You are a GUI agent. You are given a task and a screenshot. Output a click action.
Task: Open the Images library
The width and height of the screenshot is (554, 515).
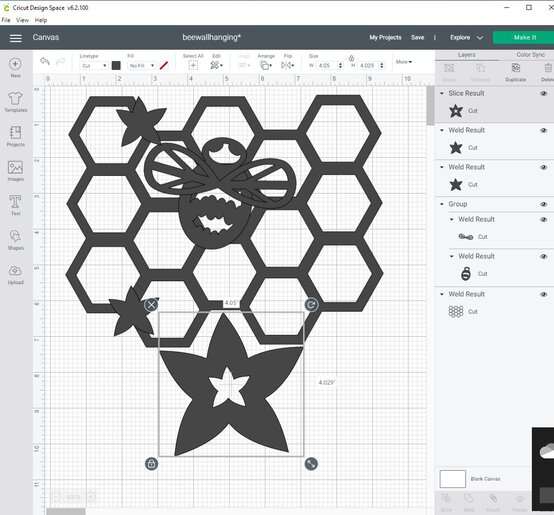tap(15, 171)
